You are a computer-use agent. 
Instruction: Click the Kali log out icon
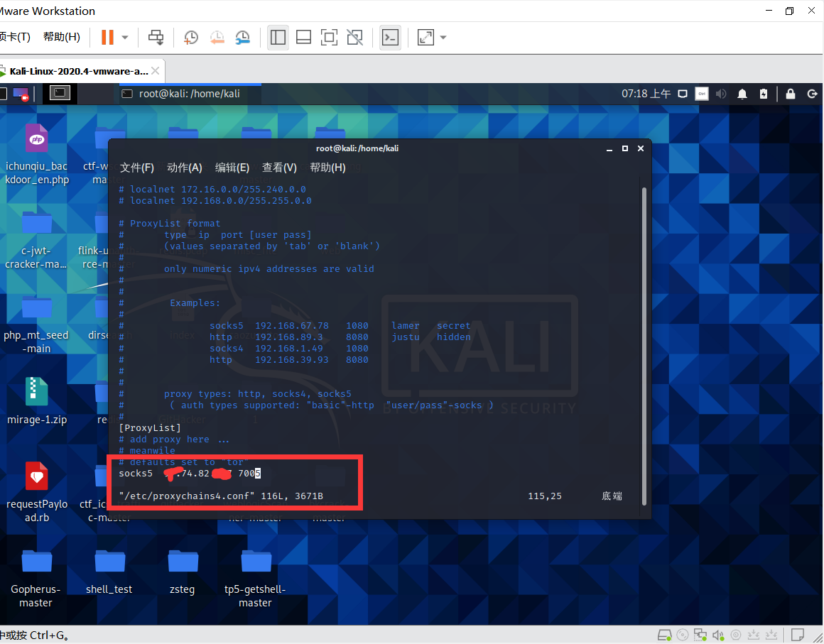click(x=813, y=94)
